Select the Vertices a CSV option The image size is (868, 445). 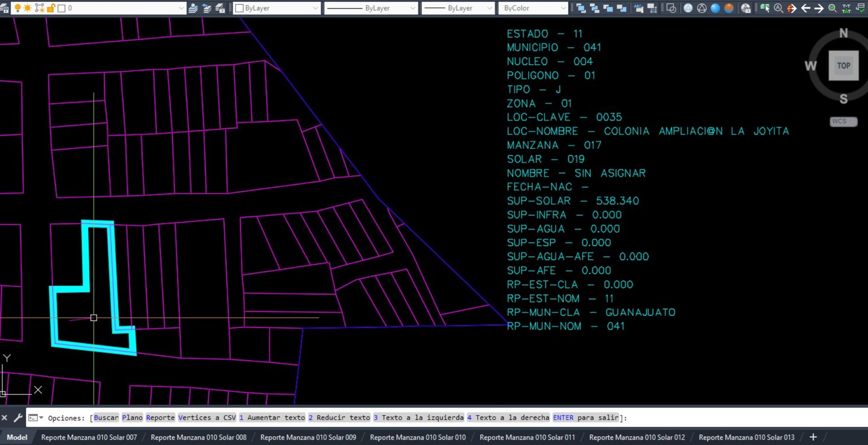pos(207,418)
